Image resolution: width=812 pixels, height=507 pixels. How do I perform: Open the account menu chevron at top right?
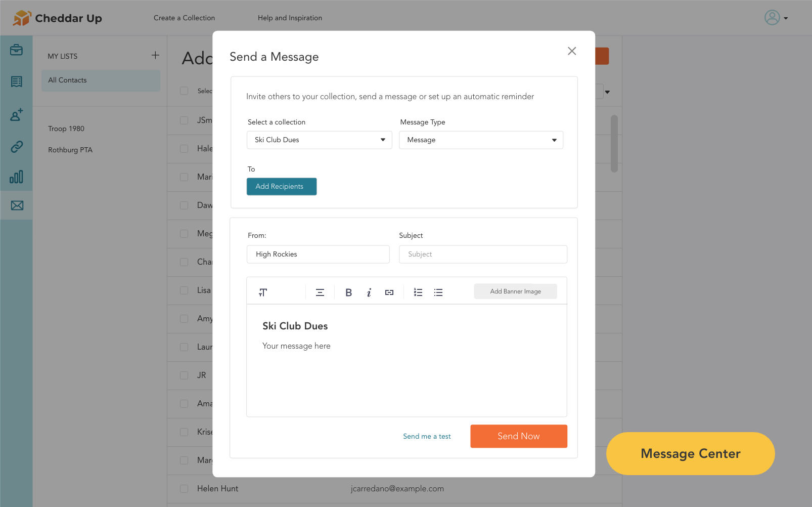[x=786, y=18]
